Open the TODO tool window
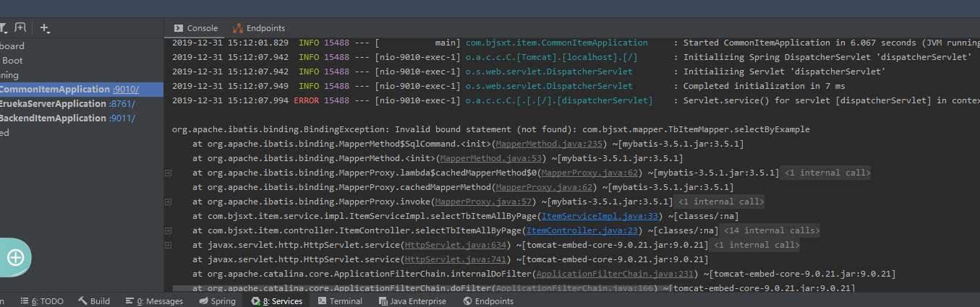The image size is (980, 307). click(42, 301)
